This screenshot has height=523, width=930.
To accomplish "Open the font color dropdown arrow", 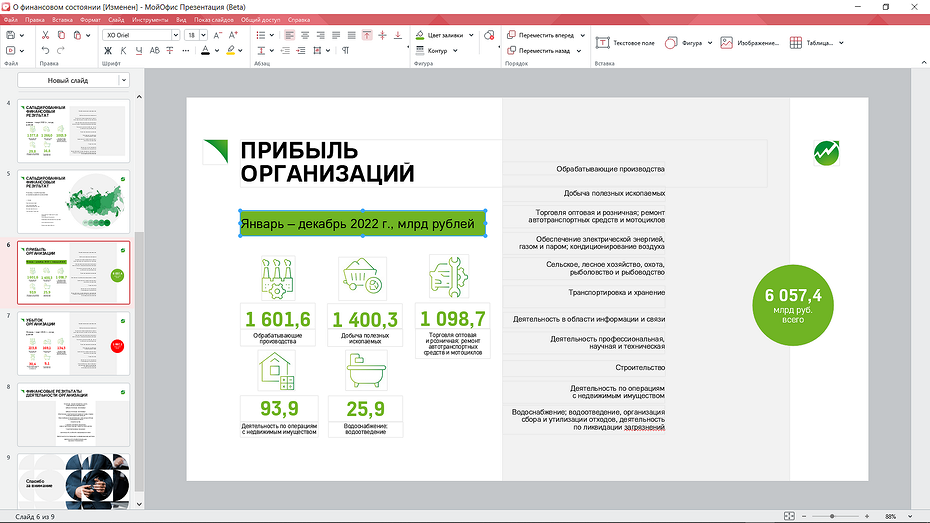I will coord(216,51).
